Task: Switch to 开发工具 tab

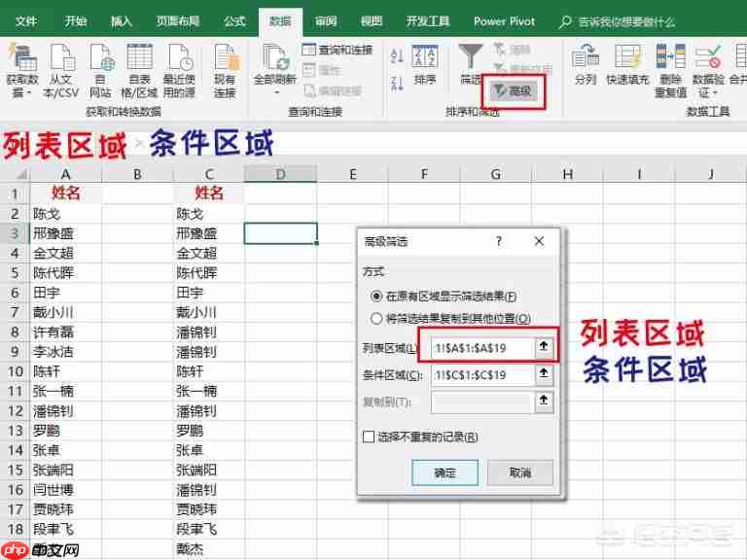Action: click(428, 21)
